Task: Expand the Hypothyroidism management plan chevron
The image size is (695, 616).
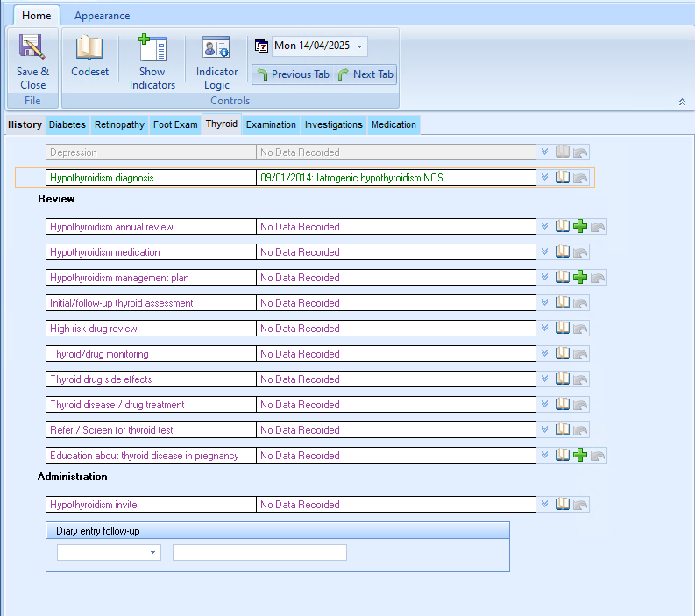Action: pyautogui.click(x=545, y=277)
